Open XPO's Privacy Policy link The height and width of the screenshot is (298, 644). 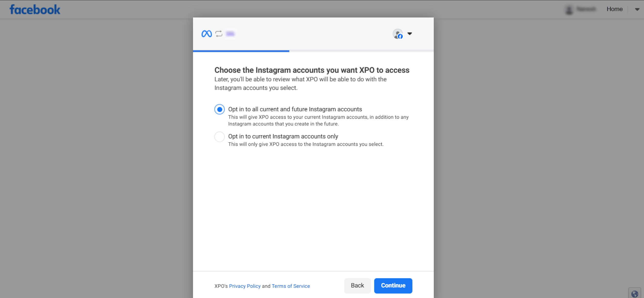coord(245,286)
